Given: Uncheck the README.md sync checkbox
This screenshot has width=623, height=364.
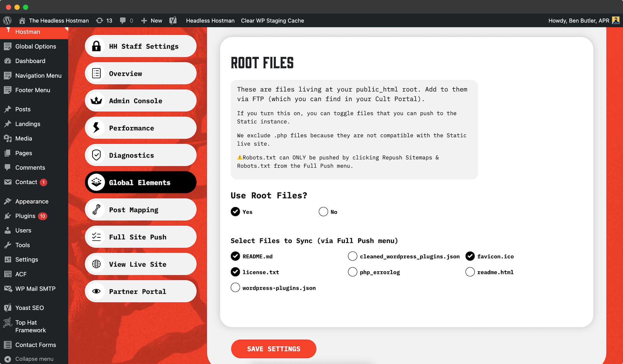Looking at the screenshot, I should point(235,256).
